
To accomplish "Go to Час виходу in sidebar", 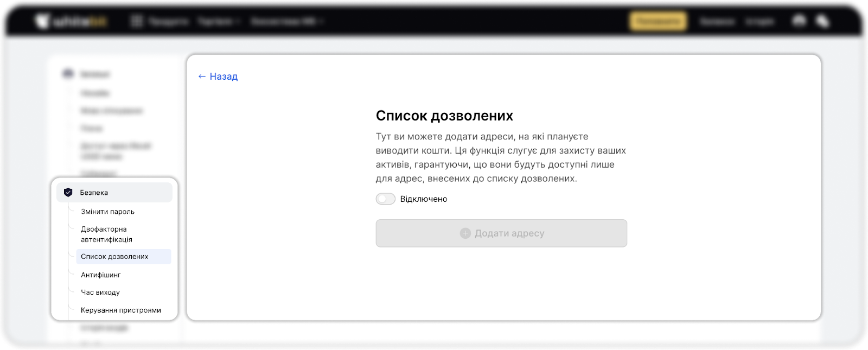I will pyautogui.click(x=100, y=292).
